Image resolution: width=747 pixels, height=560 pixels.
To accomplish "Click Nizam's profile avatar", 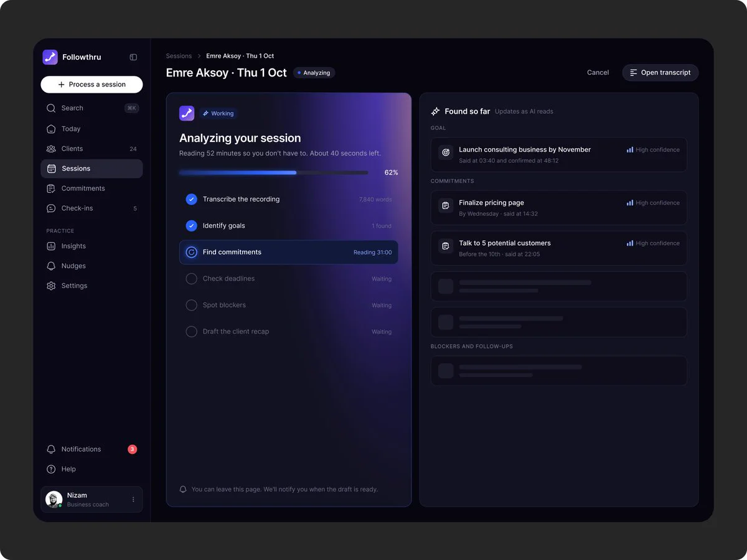I will (54, 500).
